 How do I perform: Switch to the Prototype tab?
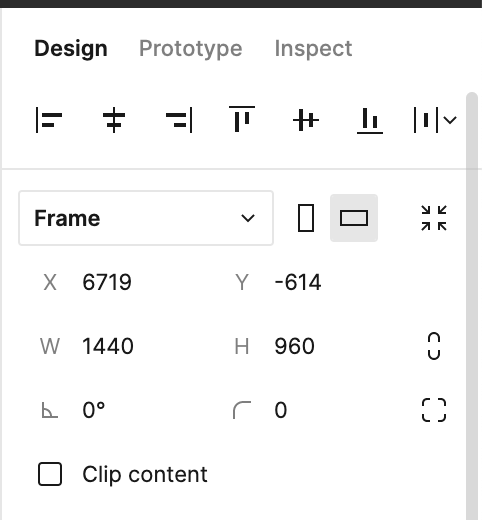click(191, 49)
